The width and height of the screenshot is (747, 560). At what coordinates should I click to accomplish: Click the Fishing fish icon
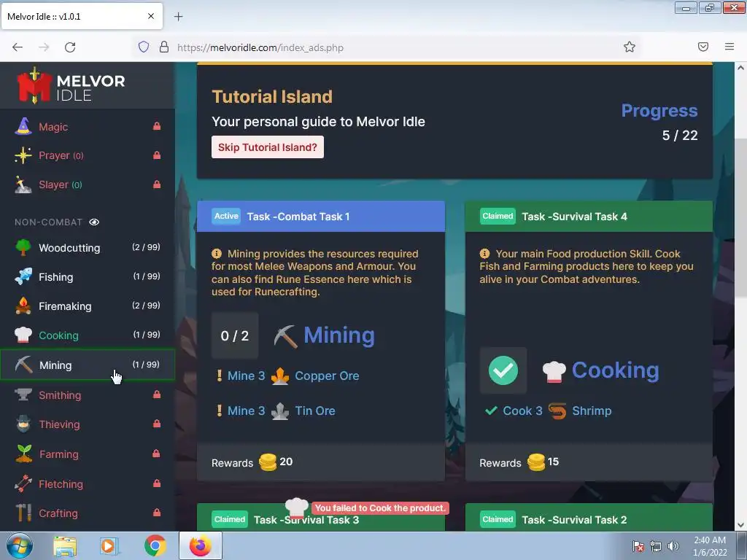point(23,276)
